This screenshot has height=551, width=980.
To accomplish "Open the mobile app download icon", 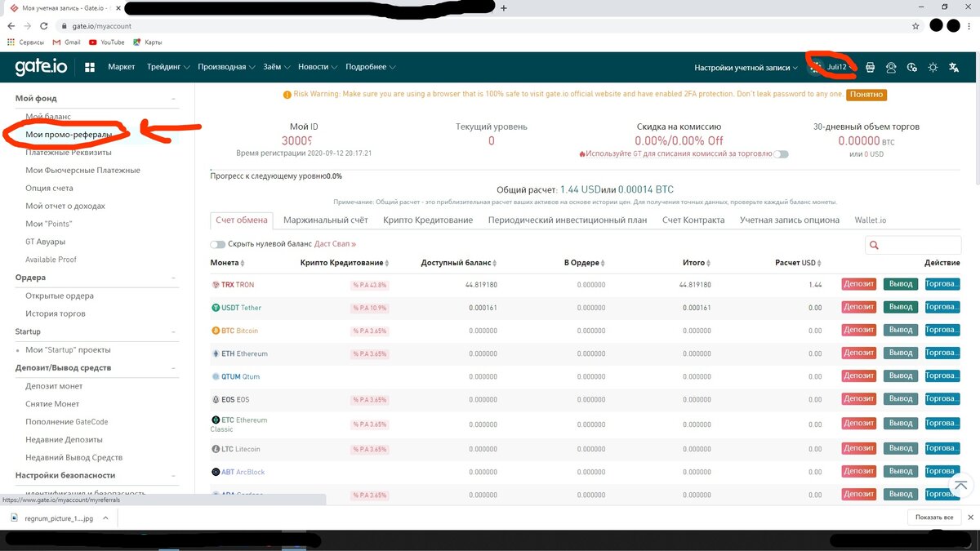I will [870, 67].
